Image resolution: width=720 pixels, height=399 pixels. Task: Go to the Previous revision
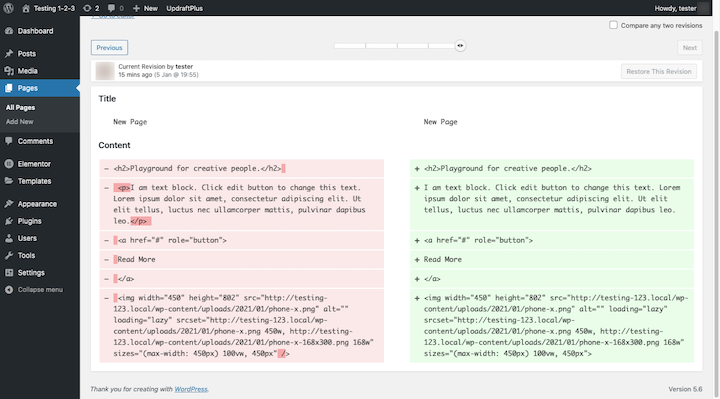point(109,48)
